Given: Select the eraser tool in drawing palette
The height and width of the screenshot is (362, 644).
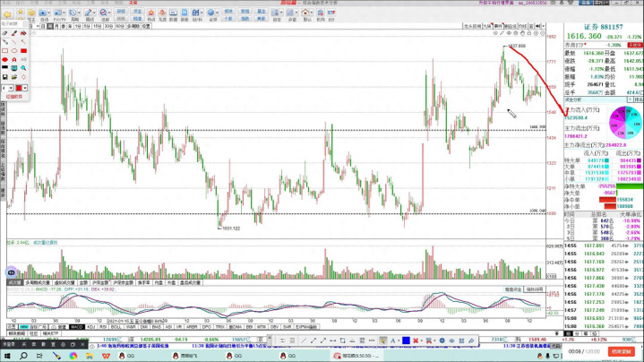Looking at the screenshot, I should point(5,33).
